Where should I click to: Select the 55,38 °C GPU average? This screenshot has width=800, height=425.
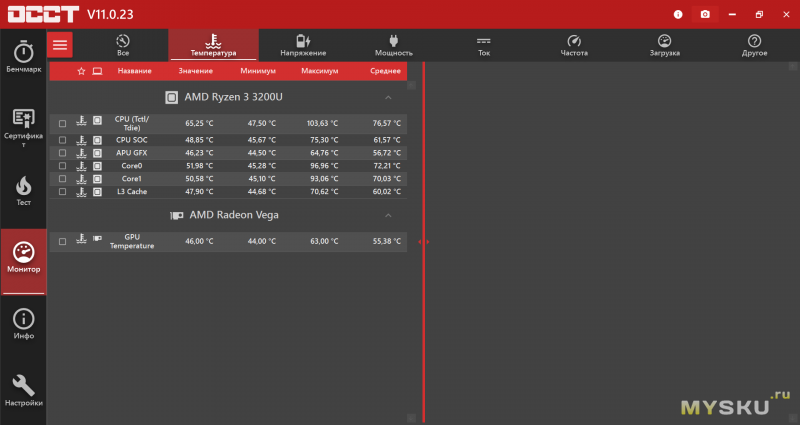tap(387, 241)
